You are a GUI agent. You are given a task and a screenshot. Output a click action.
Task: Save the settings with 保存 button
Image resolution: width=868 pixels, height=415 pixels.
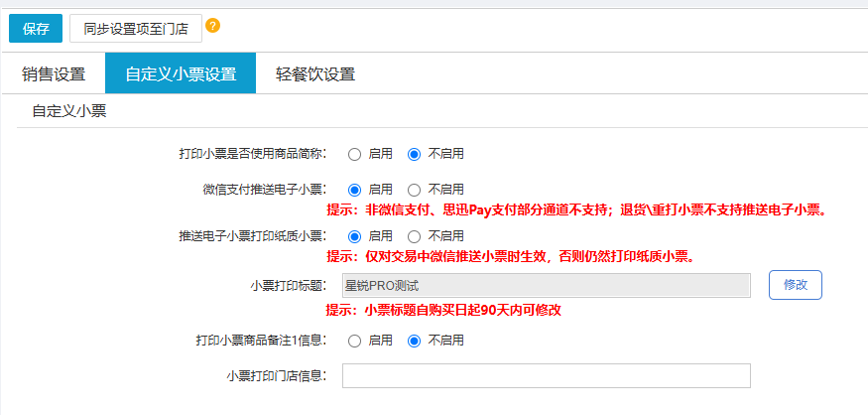tap(36, 29)
